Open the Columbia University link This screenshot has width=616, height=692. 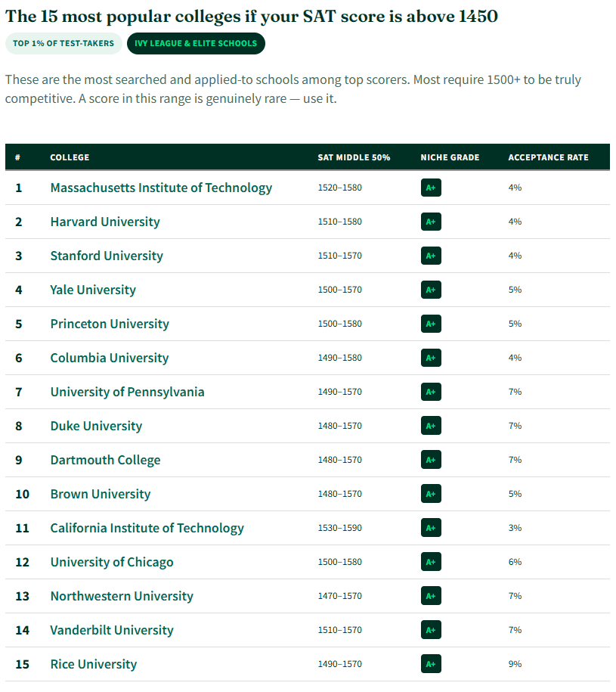110,358
